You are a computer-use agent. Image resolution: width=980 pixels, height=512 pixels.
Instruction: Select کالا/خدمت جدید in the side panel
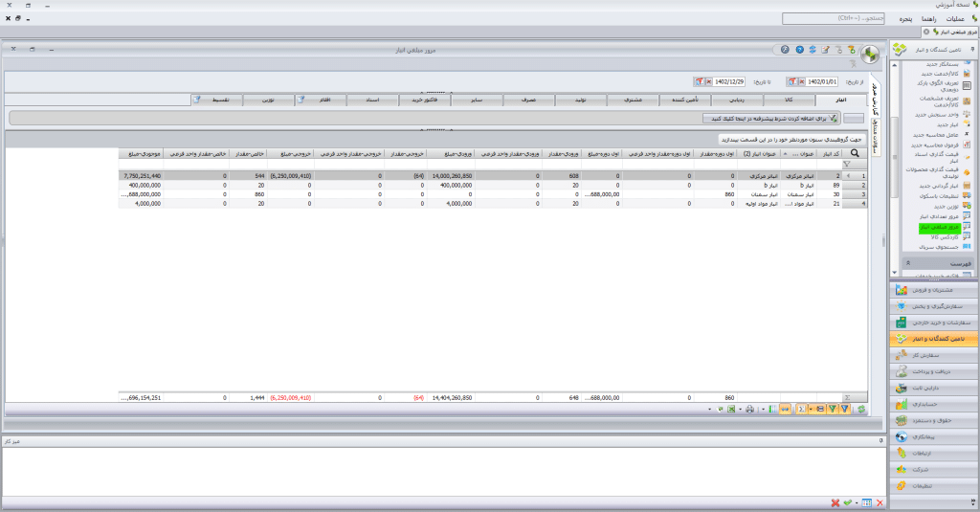pos(940,74)
